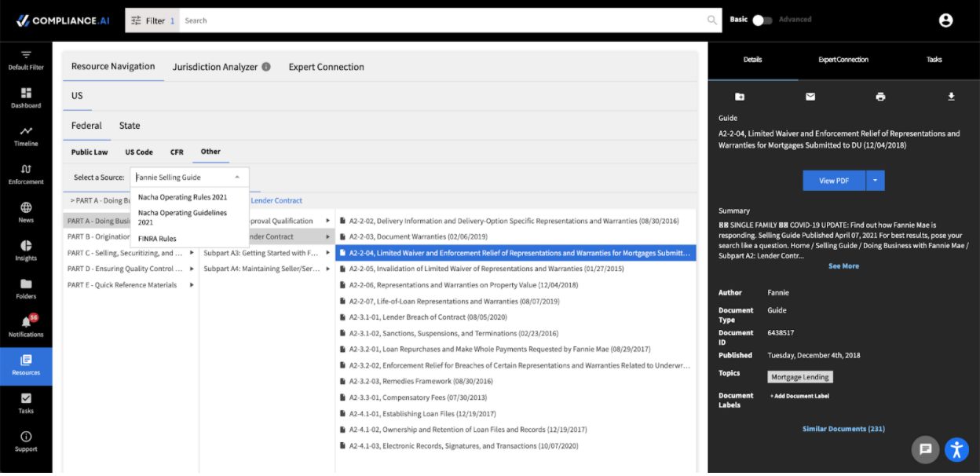Switch to Expert Connection tab in main panel
Image resolution: width=980 pixels, height=476 pixels.
[327, 67]
